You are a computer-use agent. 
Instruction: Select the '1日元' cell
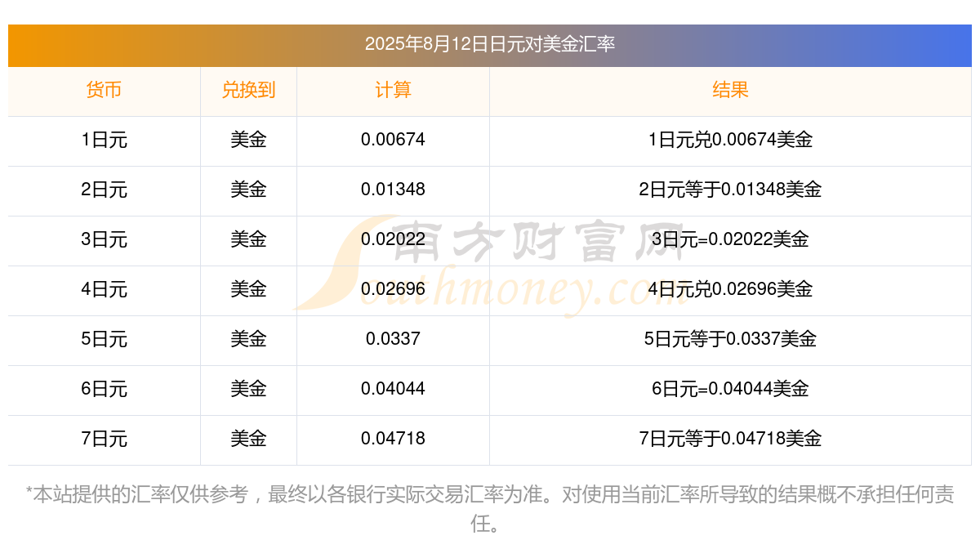(x=104, y=140)
